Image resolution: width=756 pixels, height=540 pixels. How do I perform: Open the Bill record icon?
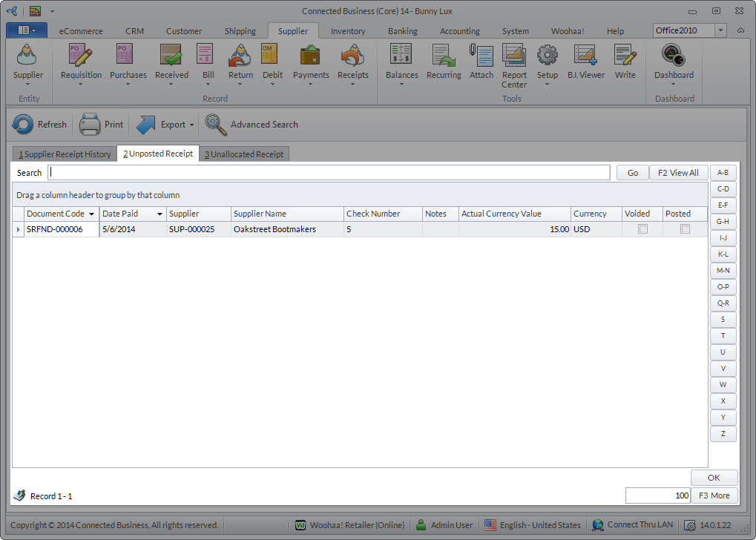point(208,57)
